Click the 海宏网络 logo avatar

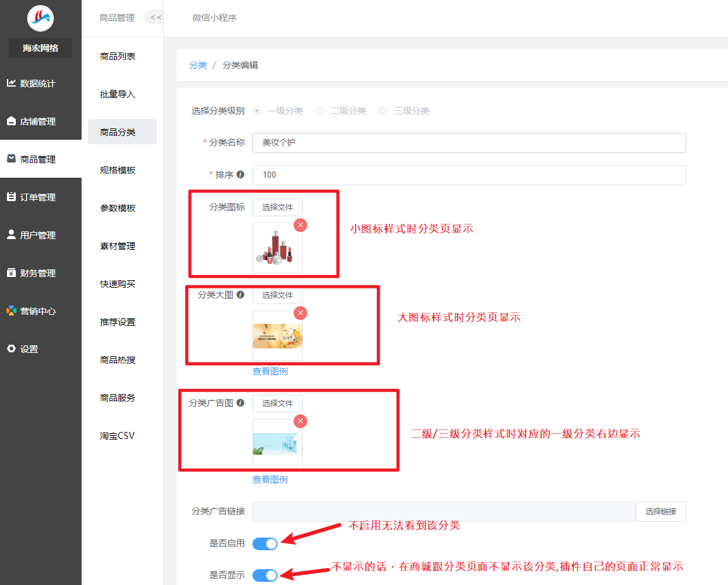(x=40, y=18)
